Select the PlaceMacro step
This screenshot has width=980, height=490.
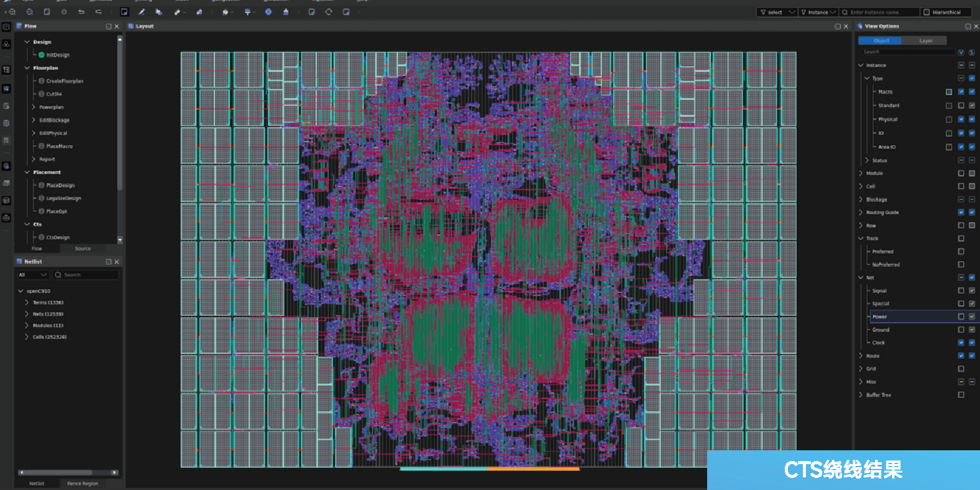[x=59, y=146]
